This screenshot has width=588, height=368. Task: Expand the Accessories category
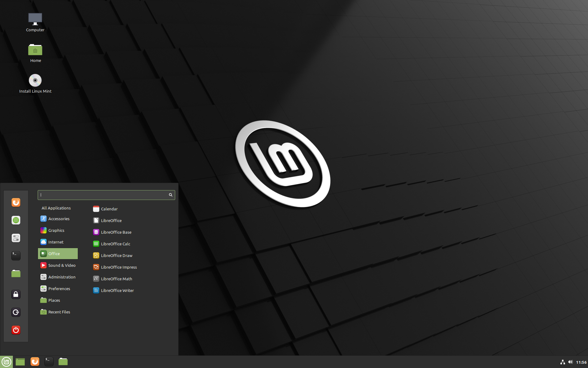(x=58, y=218)
